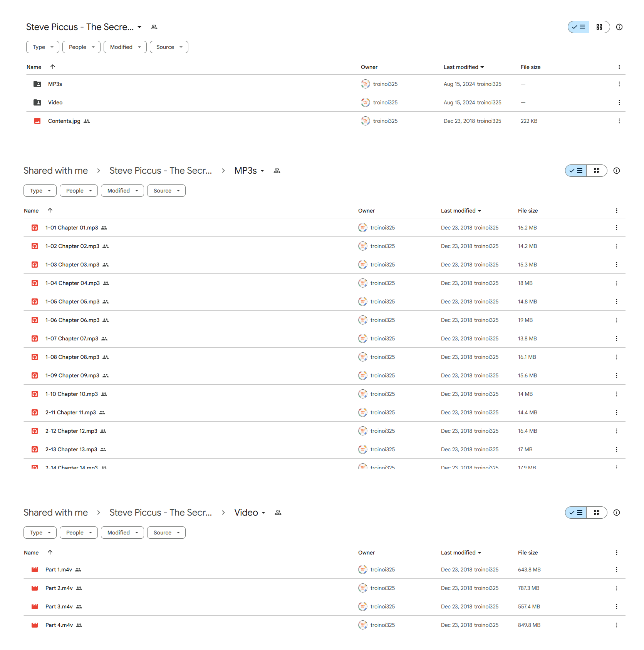Open Type filter in MP3s section
The height and width of the screenshot is (650, 644).
40,191
